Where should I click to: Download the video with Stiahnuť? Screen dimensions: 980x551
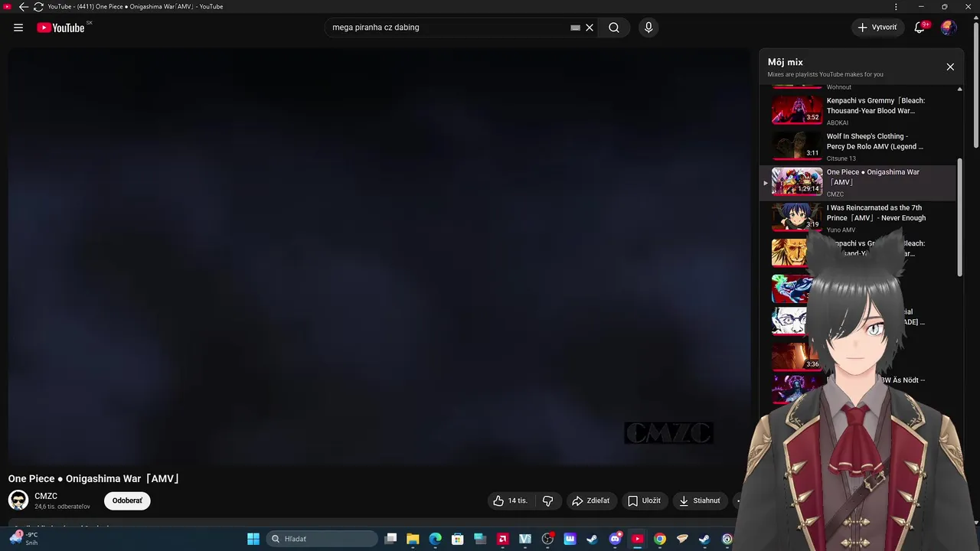[700, 500]
